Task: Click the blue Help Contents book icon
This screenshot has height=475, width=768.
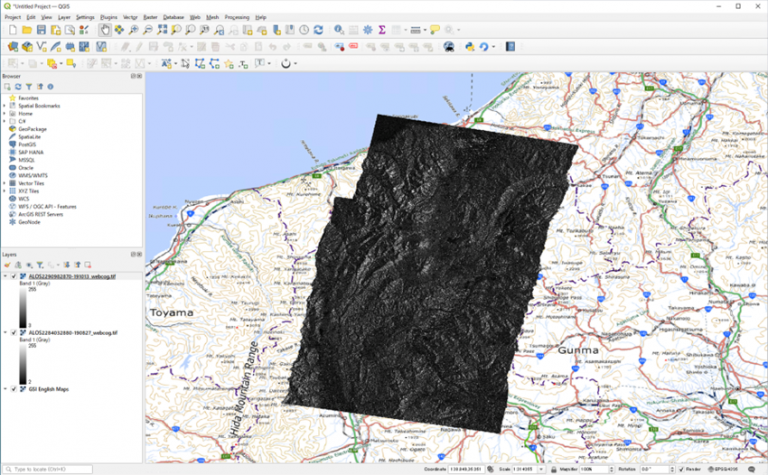Action: (510, 47)
